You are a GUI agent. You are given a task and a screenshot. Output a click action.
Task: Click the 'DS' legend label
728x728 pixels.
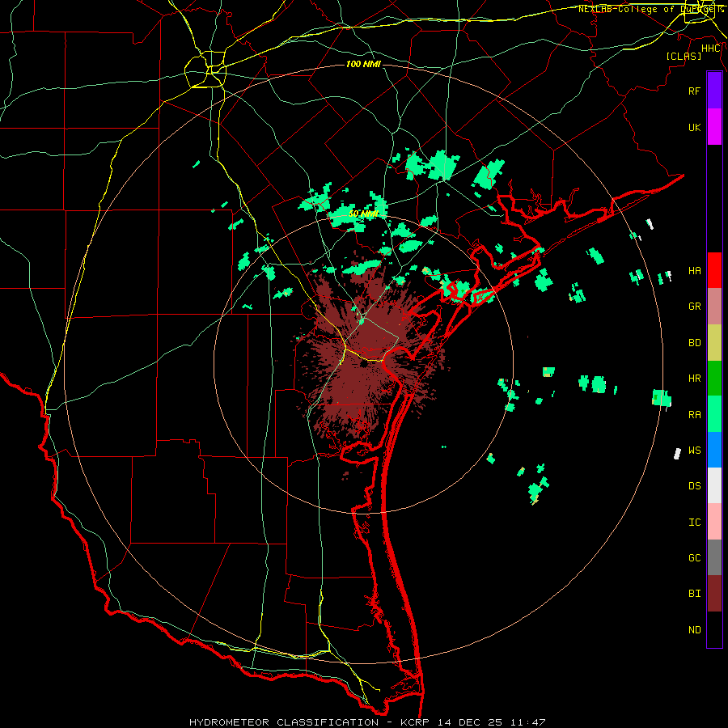coord(694,486)
